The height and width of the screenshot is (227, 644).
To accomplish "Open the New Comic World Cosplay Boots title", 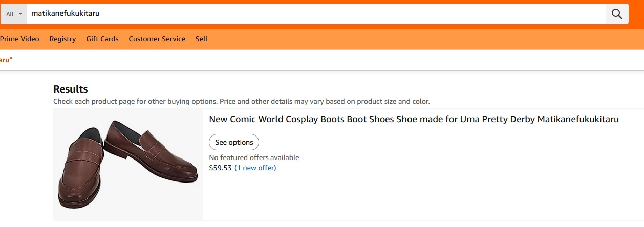I will click(x=414, y=119).
